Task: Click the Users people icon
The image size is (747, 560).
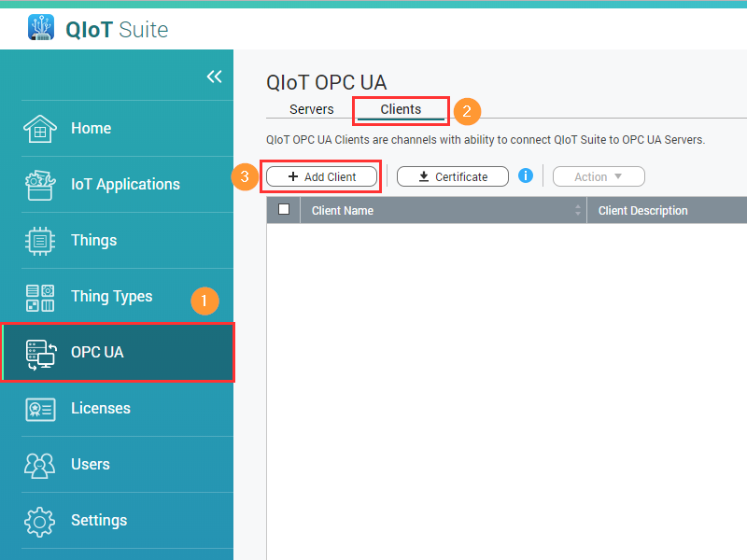Action: [x=40, y=465]
